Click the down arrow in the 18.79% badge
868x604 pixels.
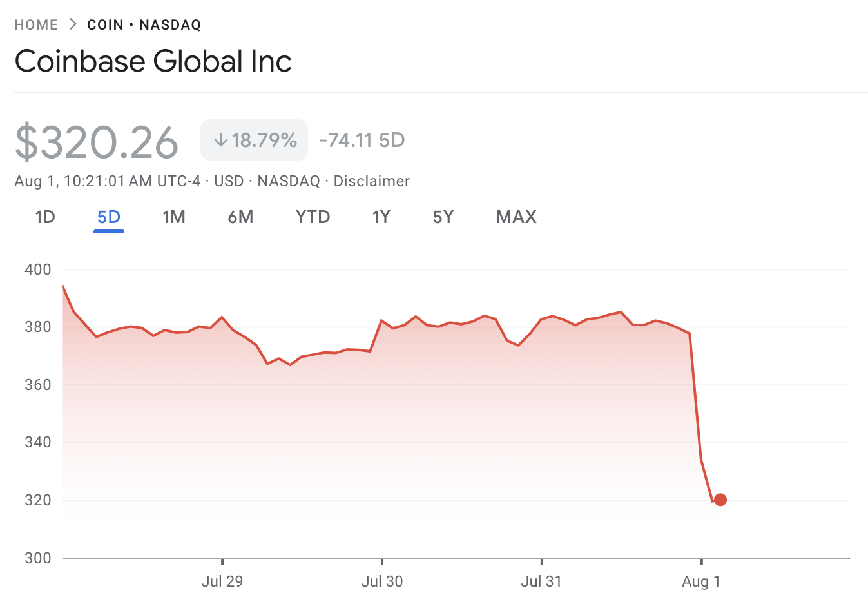[221, 140]
